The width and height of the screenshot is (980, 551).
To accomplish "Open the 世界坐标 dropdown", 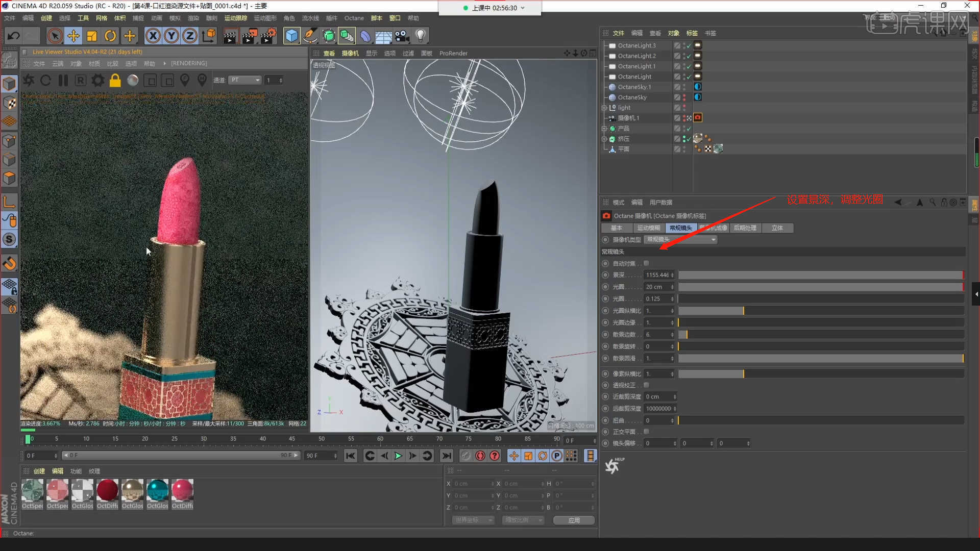I will (x=473, y=520).
